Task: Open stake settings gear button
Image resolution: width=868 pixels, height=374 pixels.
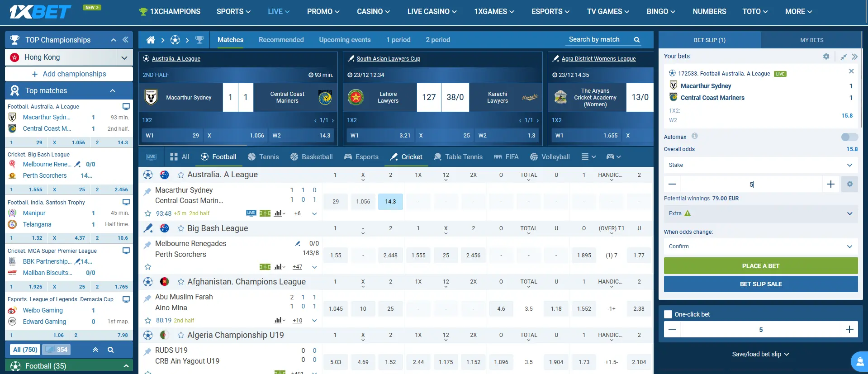Action: 849,184
